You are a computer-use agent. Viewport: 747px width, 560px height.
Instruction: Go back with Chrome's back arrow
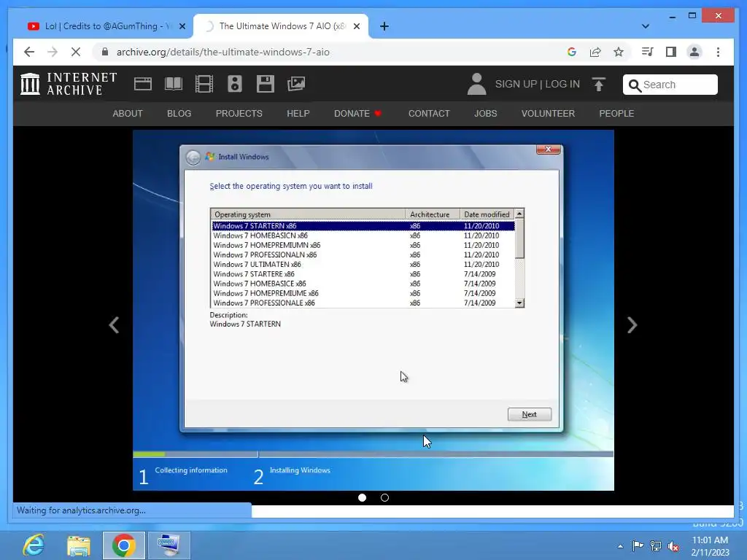pos(29,52)
